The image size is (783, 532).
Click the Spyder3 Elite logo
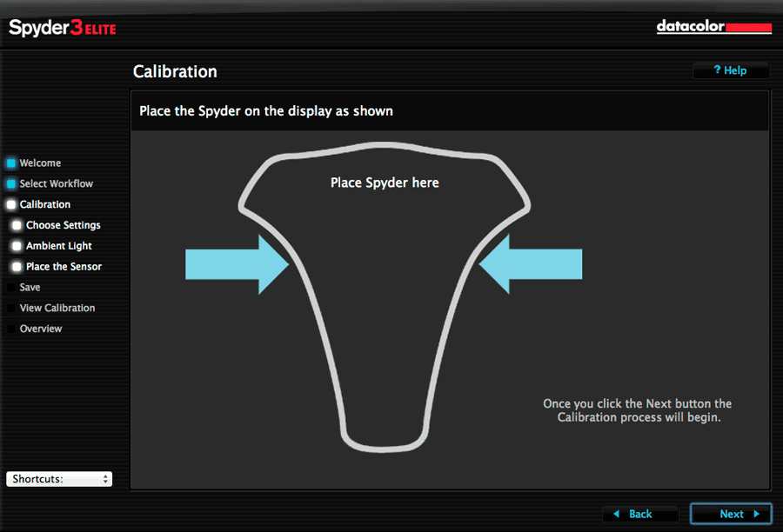63,28
